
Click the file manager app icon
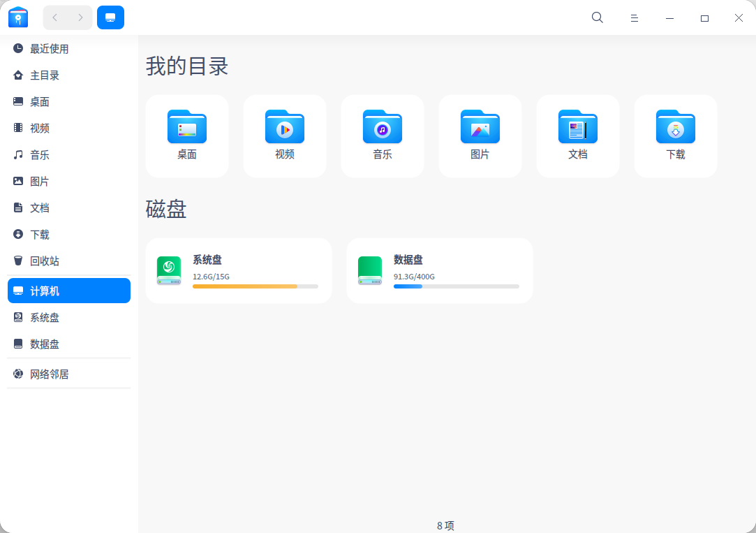click(x=17, y=17)
